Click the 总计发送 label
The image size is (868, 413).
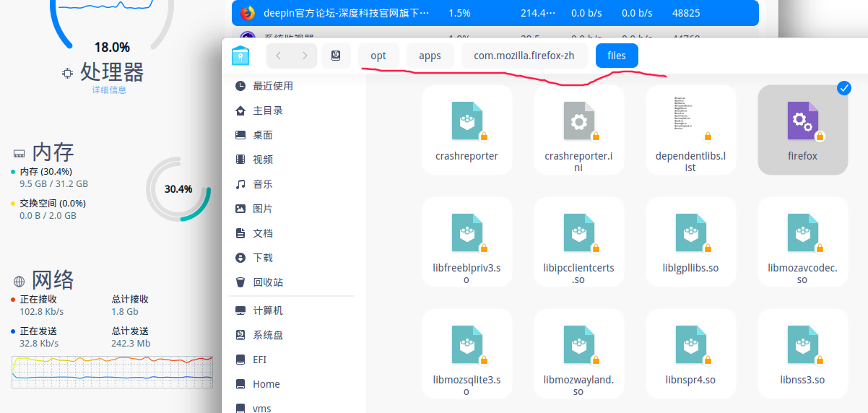(130, 331)
